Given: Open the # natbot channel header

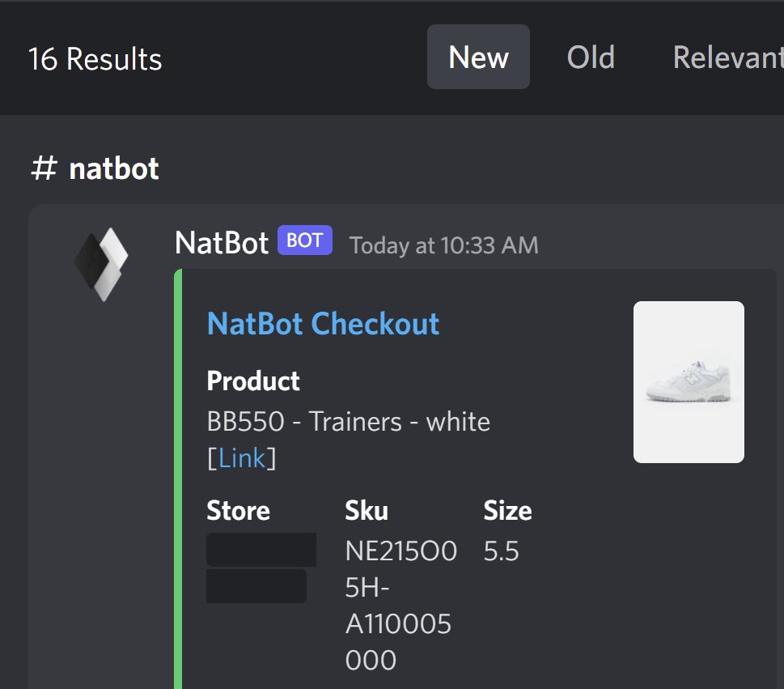Looking at the screenshot, I should 95,168.
